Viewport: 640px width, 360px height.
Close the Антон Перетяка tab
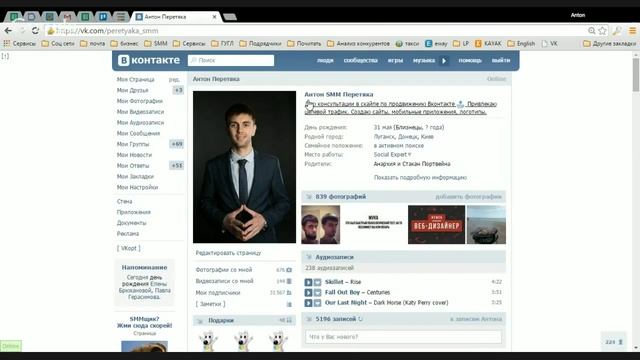pyautogui.click(x=214, y=17)
